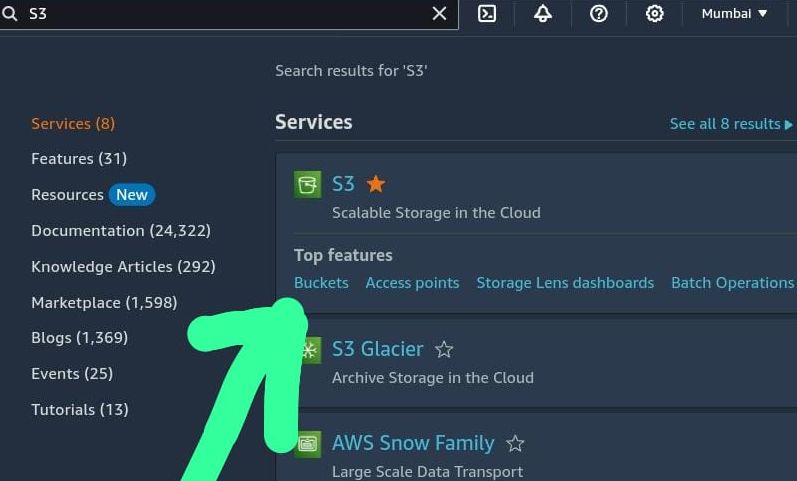Click the S3 Glacier service icon
797x481 pixels.
click(309, 350)
